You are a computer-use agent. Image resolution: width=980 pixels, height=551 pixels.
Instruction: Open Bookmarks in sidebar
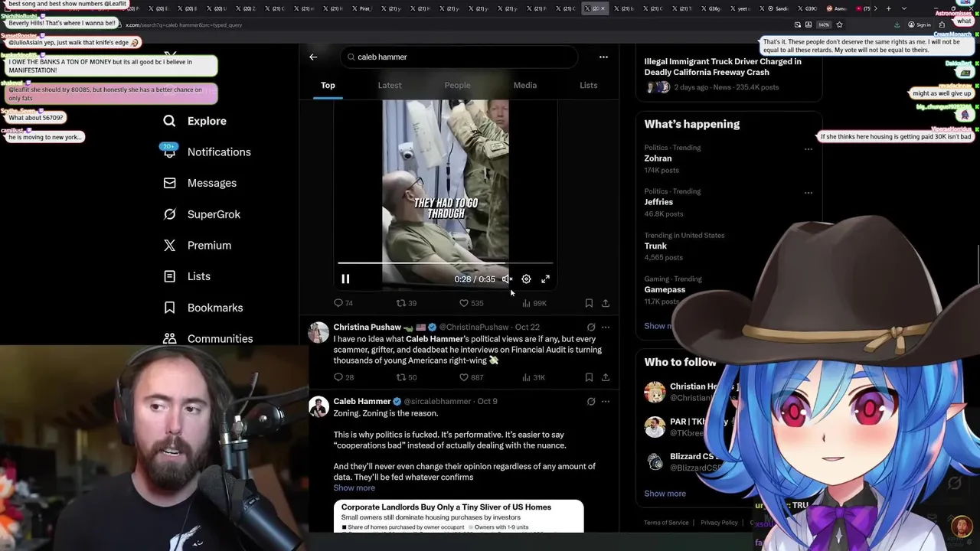203,308
